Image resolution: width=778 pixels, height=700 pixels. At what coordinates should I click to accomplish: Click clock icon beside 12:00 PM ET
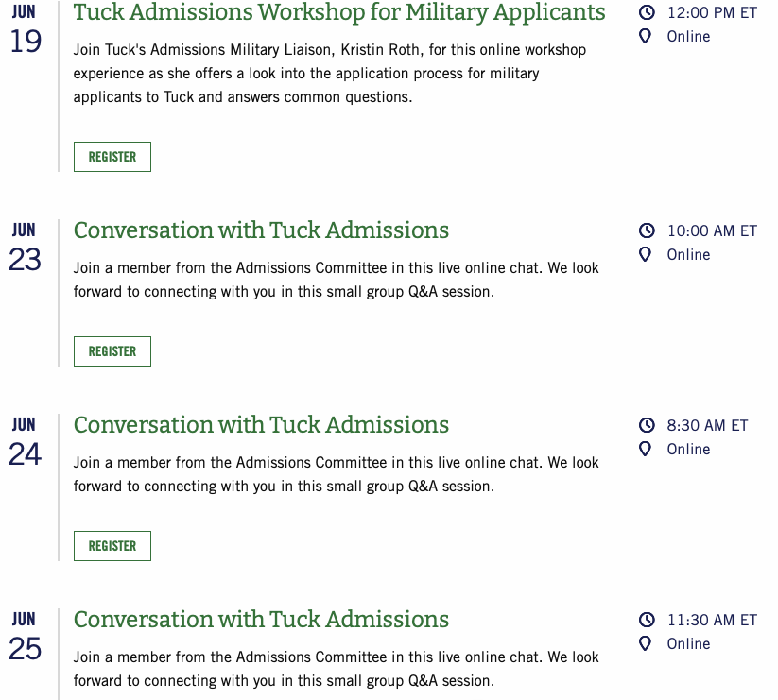pos(647,12)
